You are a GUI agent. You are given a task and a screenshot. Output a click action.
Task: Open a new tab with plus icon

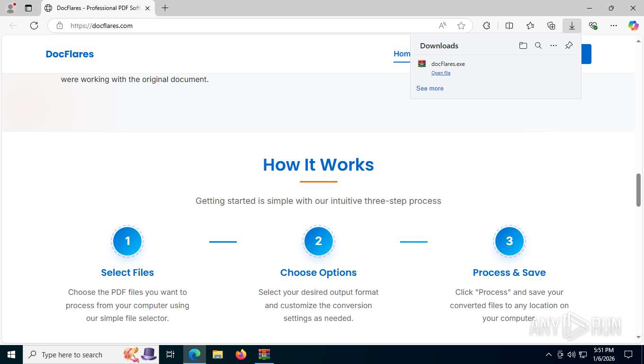tap(165, 8)
